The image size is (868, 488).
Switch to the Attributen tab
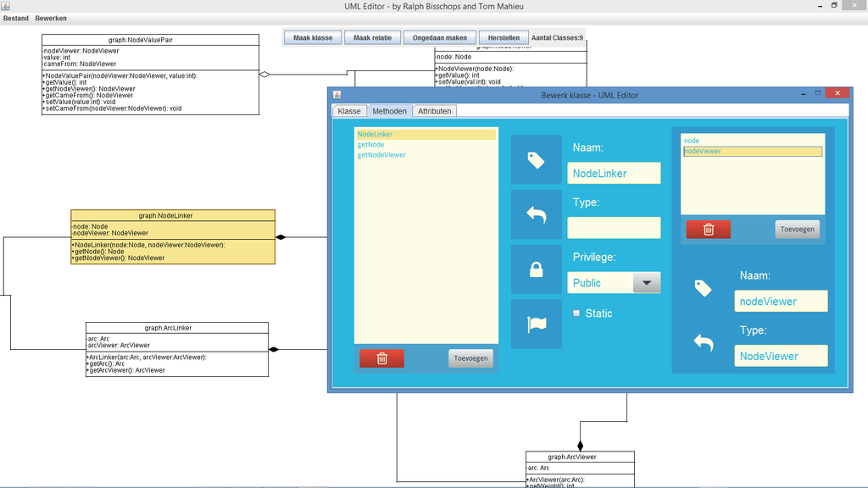pyautogui.click(x=435, y=110)
